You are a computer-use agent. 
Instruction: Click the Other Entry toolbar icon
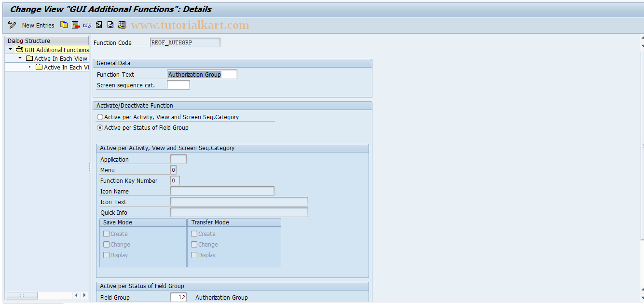click(x=122, y=25)
